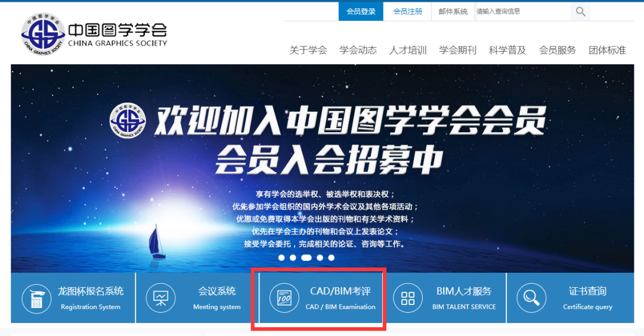
Task: Click the magnifier search icon
Action: tap(580, 11)
